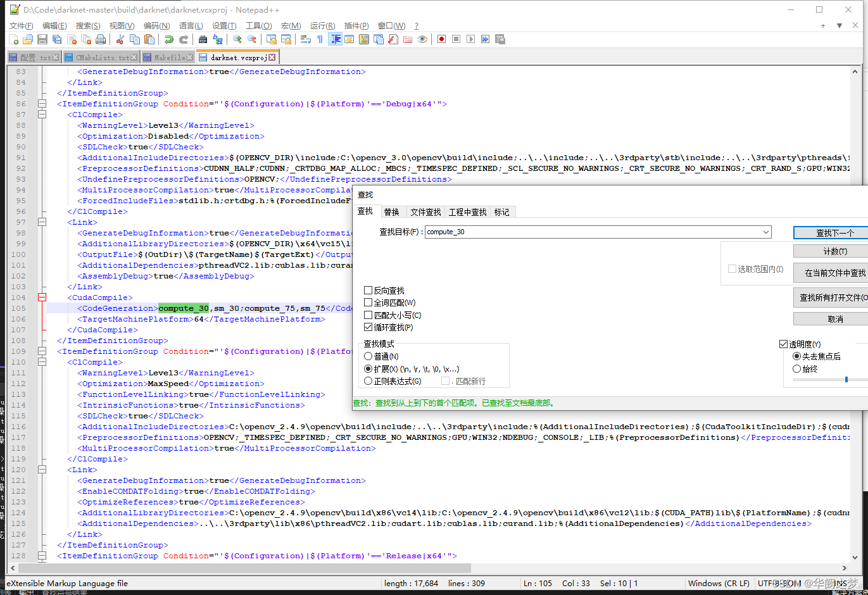
Task: Open the 插件 menu
Action: tap(356, 26)
